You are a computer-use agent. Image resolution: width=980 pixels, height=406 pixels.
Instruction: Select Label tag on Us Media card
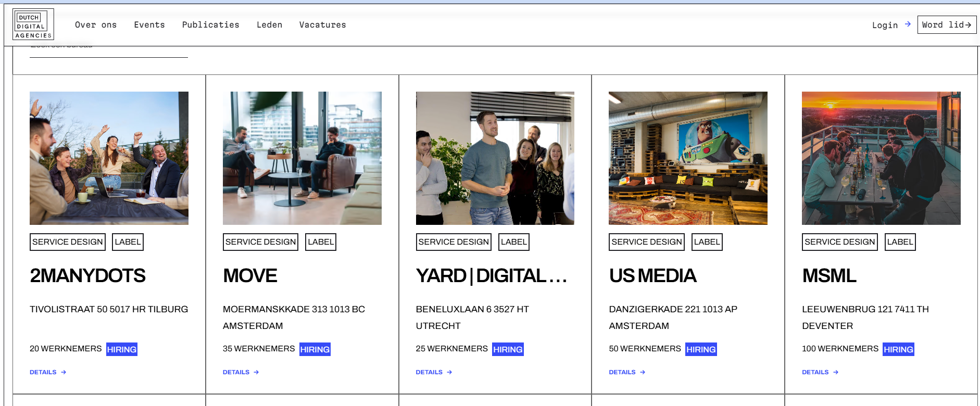(707, 242)
